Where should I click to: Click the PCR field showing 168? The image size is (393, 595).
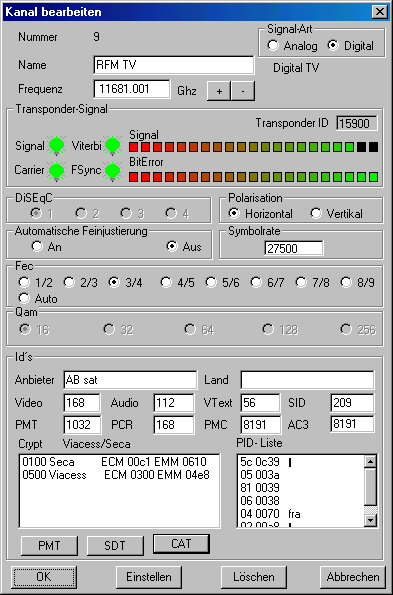pos(174,425)
